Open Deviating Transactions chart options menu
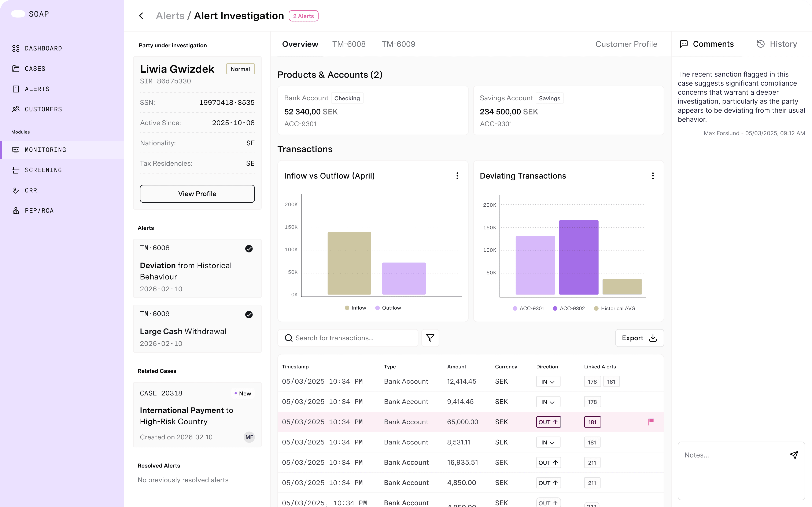Image resolution: width=812 pixels, height=507 pixels. [x=653, y=176]
